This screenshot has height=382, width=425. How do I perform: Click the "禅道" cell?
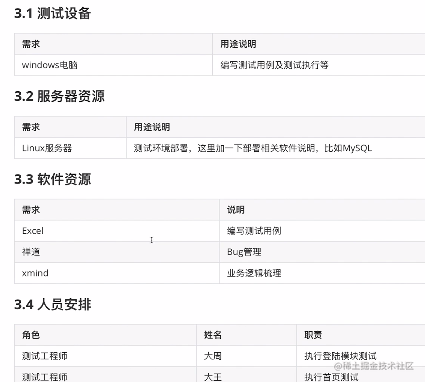117,252
